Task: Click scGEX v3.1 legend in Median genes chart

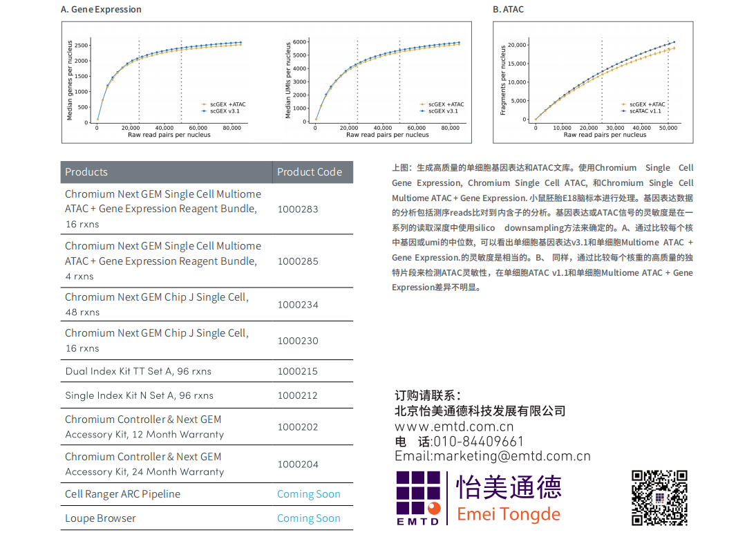Action: [205, 111]
